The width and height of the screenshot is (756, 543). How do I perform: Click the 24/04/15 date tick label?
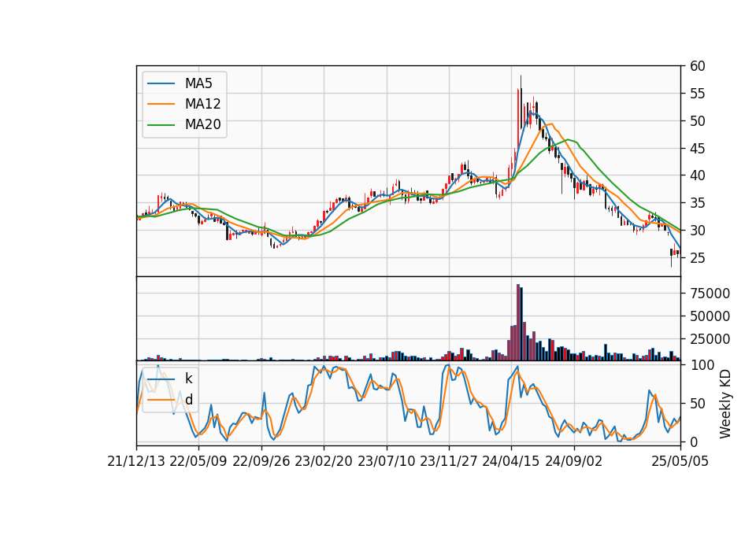(511, 462)
